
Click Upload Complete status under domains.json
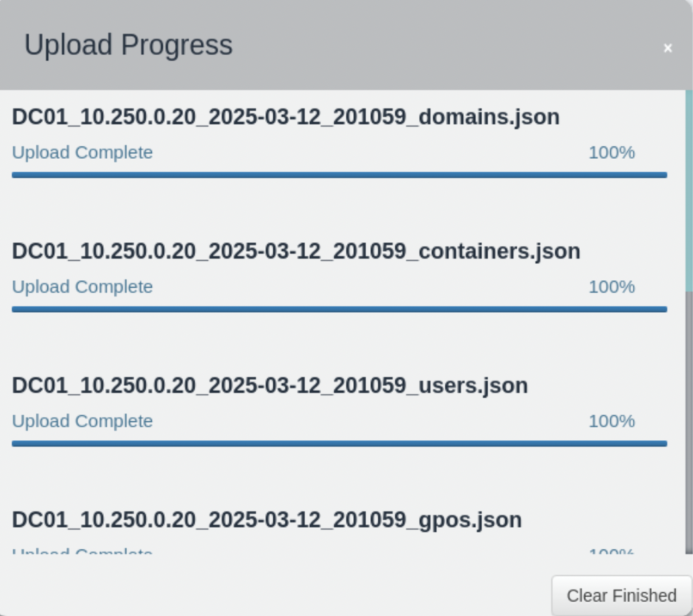[82, 153]
